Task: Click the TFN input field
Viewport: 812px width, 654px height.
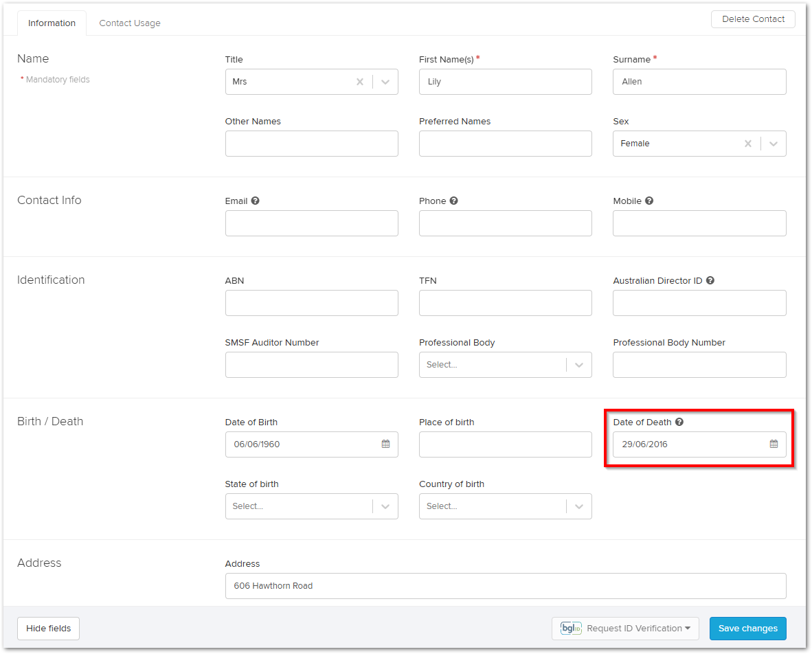Action: click(506, 303)
